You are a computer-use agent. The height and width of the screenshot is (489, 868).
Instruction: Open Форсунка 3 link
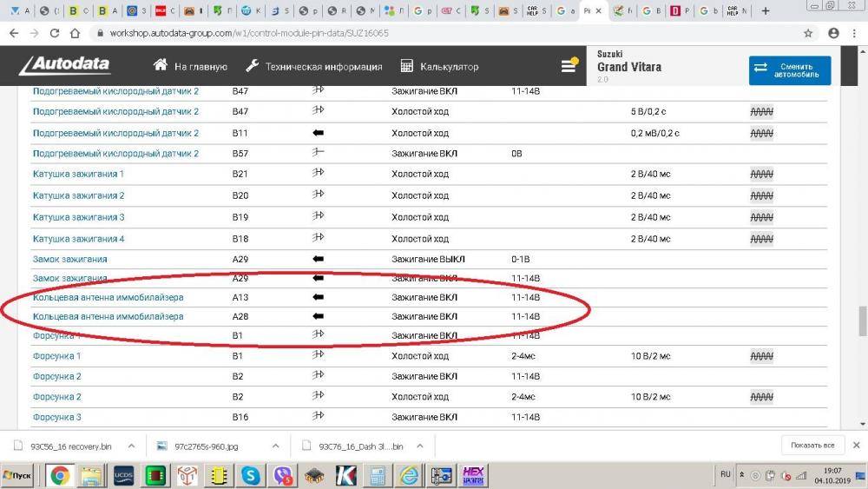click(56, 418)
